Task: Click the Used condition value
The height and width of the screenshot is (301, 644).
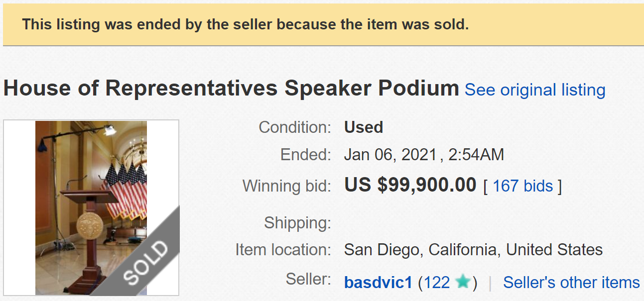Action: 364,127
